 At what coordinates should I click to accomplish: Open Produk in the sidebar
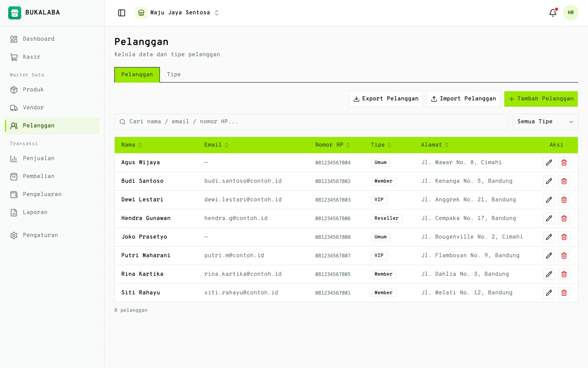(x=52, y=89)
